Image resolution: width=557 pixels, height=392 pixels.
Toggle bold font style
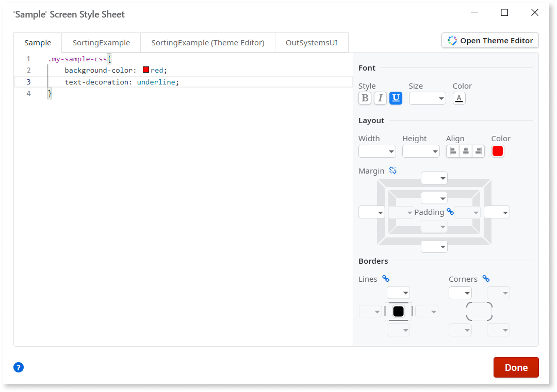pyautogui.click(x=365, y=98)
